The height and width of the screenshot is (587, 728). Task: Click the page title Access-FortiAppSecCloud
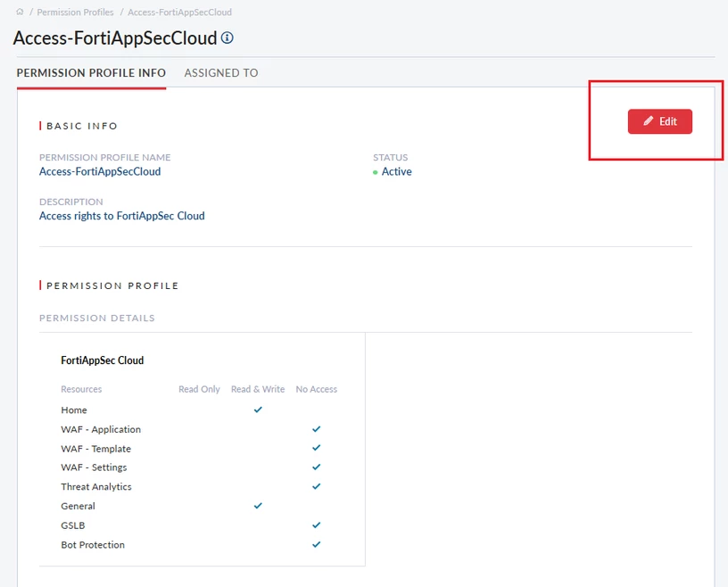(115, 38)
